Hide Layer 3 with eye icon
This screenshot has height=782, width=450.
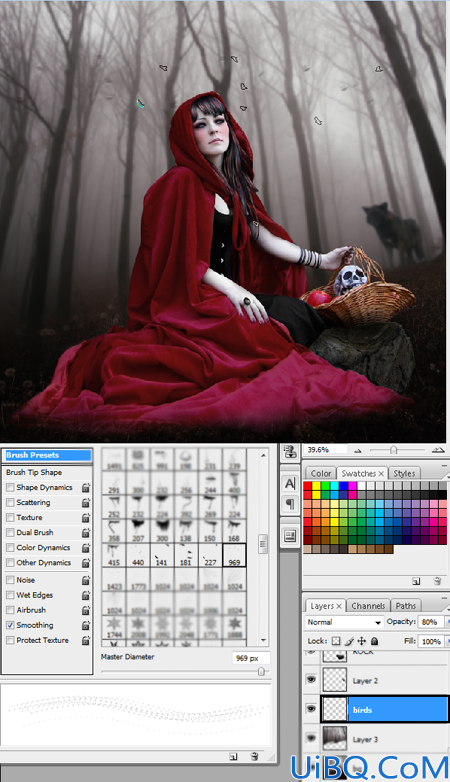[311, 738]
